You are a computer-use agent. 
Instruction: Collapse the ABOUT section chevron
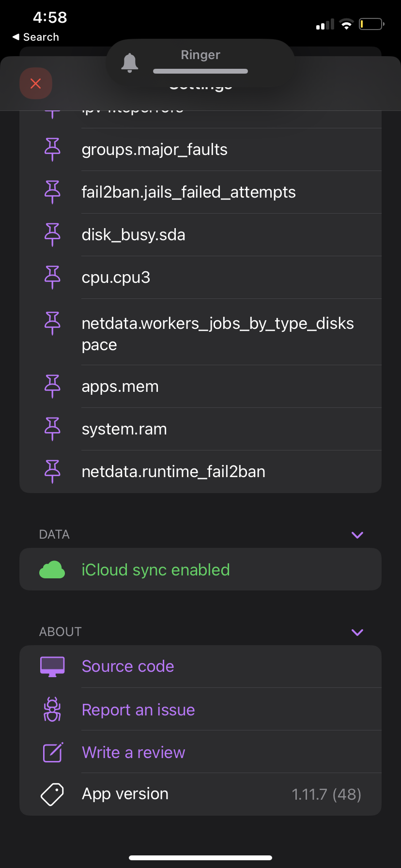pos(357,632)
